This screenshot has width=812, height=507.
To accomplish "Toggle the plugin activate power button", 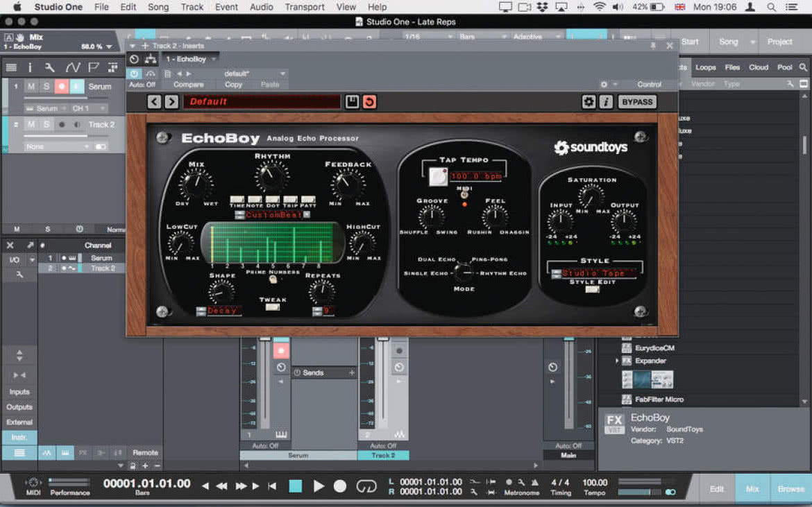I will click(134, 74).
